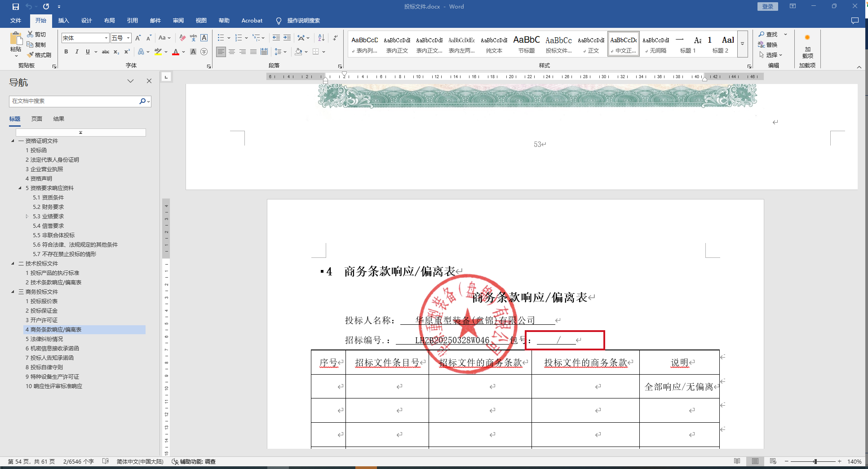
Task: Click the 登录 (Sign in) button
Action: (768, 6)
